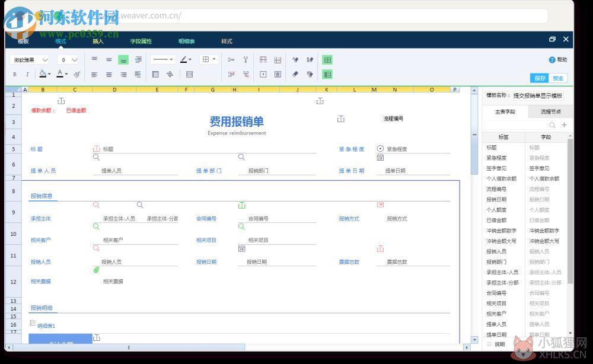593x364 pixels.
Task: Expand the fill color dropdown arrow
Action: (x=49, y=75)
